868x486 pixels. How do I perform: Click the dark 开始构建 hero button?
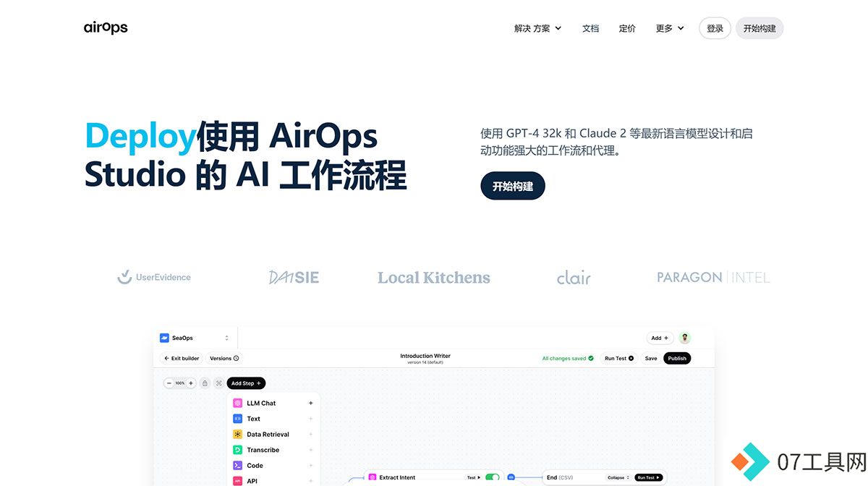coord(513,186)
